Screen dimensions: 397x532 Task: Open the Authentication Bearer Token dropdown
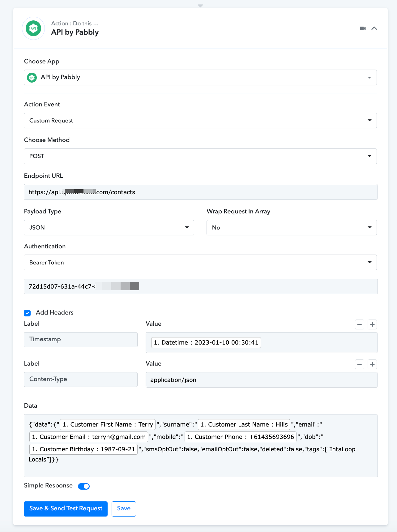point(200,263)
